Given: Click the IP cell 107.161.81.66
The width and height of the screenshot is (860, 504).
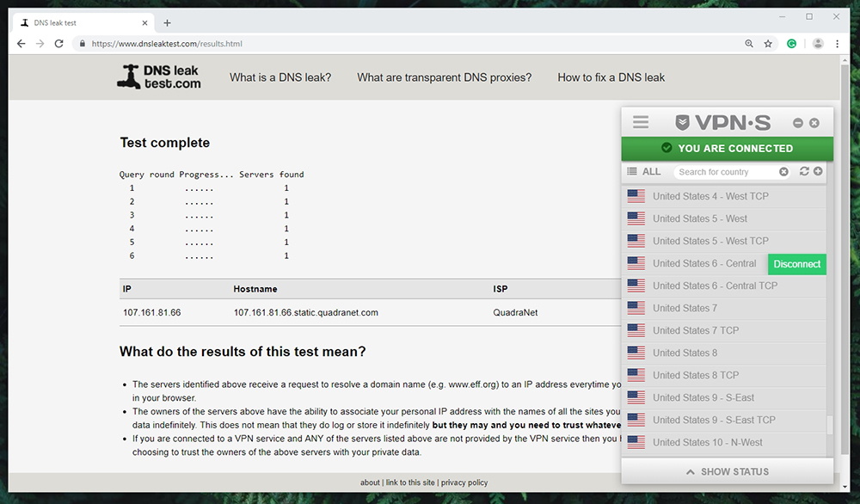Looking at the screenshot, I should (x=152, y=312).
